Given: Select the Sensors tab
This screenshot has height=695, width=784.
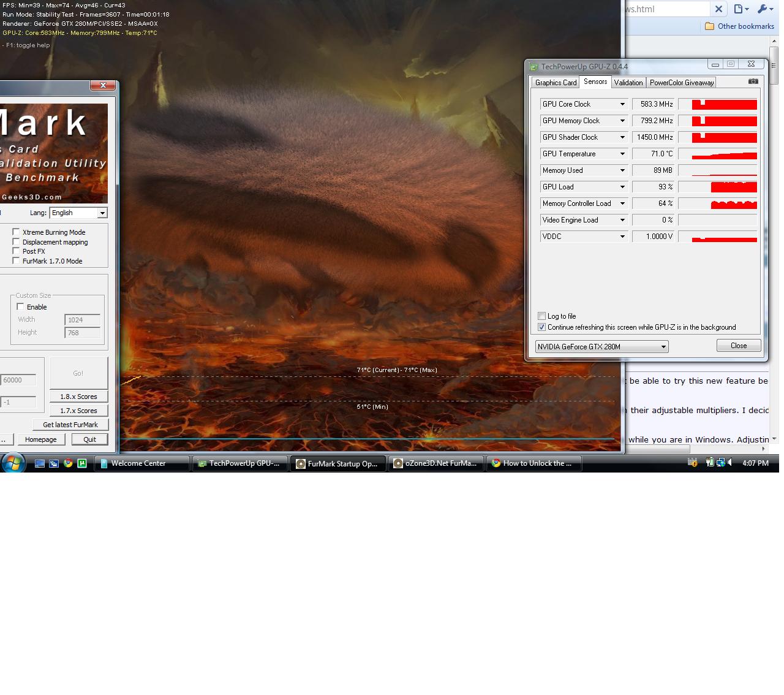Looking at the screenshot, I should [595, 82].
